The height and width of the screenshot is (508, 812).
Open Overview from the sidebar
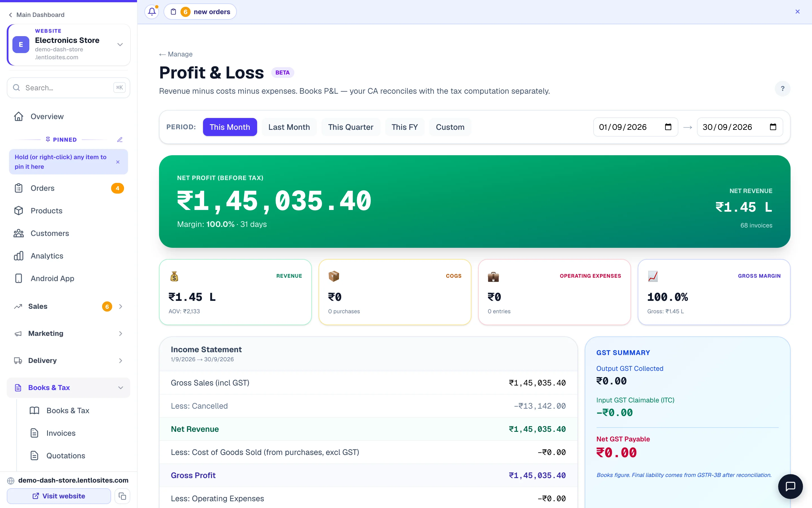point(69,116)
